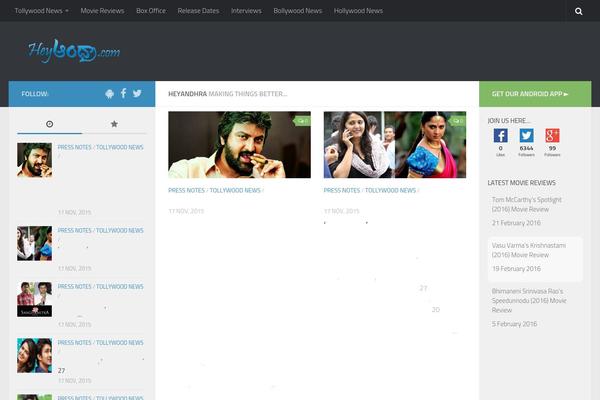Click the 6344 Twitter followers count
600x400 pixels.
527,148
